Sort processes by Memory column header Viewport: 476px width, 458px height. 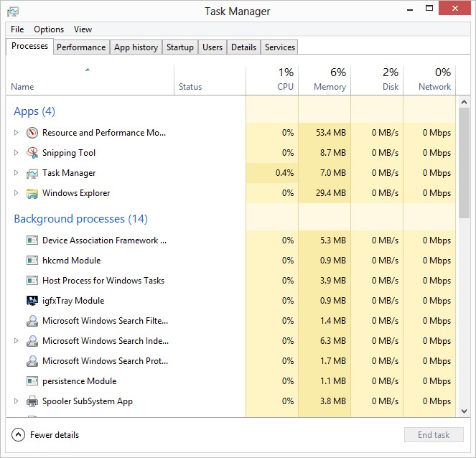(325, 80)
